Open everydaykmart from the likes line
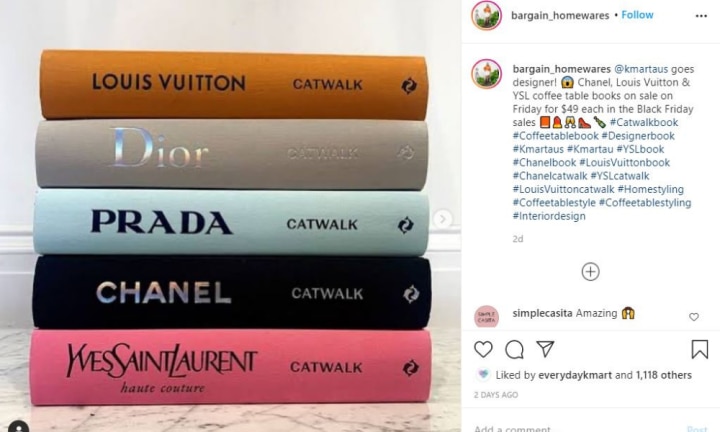Viewport: 720px width, 432px height. (576, 375)
